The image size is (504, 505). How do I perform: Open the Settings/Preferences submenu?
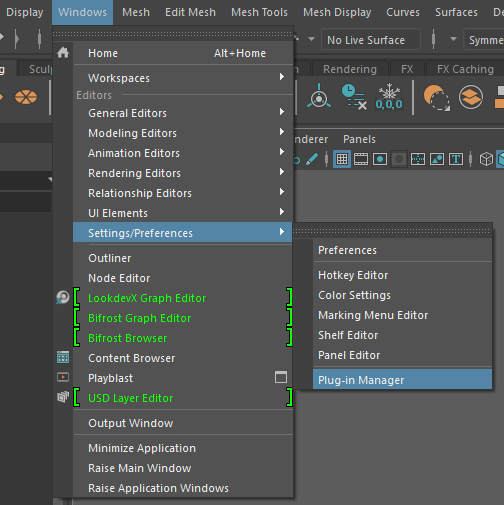coord(182,232)
